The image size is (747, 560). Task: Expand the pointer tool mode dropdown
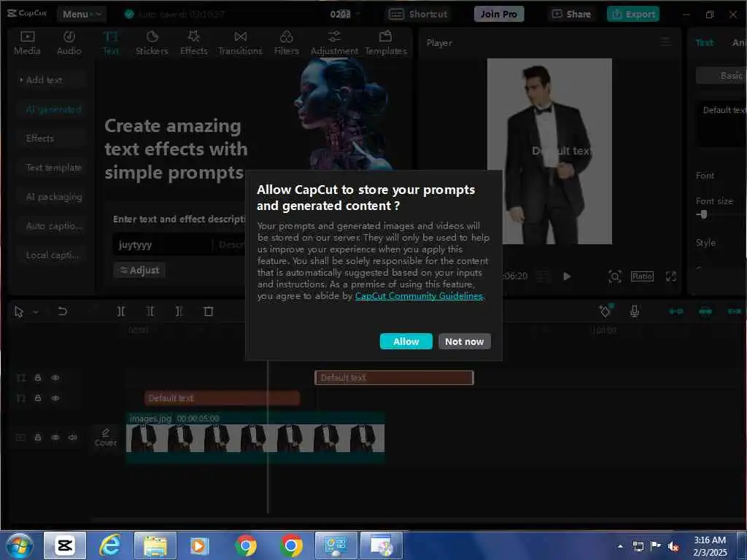[x=35, y=312]
